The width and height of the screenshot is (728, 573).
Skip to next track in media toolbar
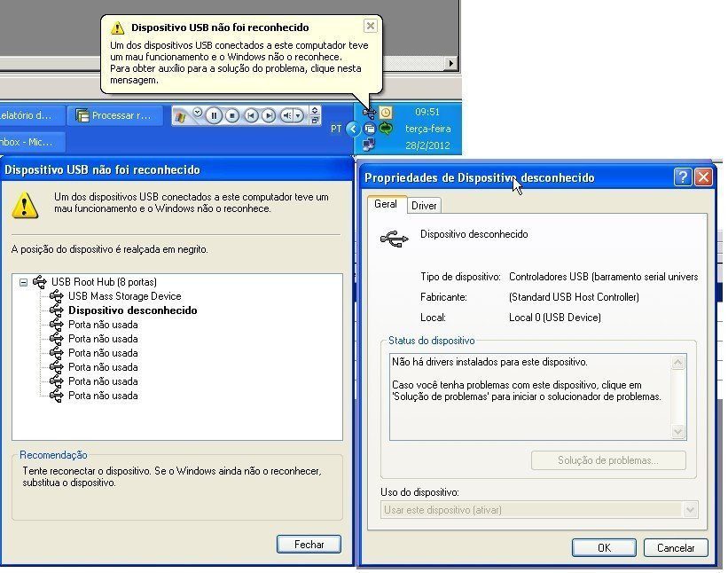click(269, 115)
